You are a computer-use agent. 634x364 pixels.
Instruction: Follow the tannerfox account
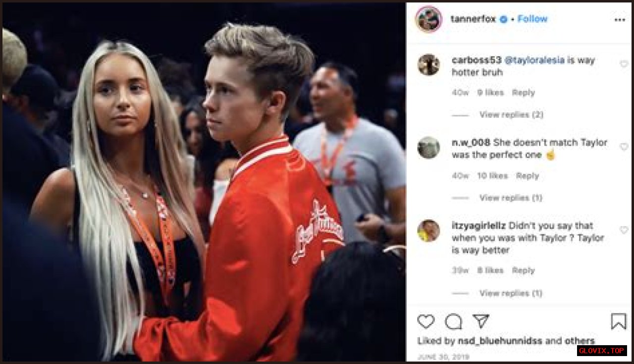[532, 19]
